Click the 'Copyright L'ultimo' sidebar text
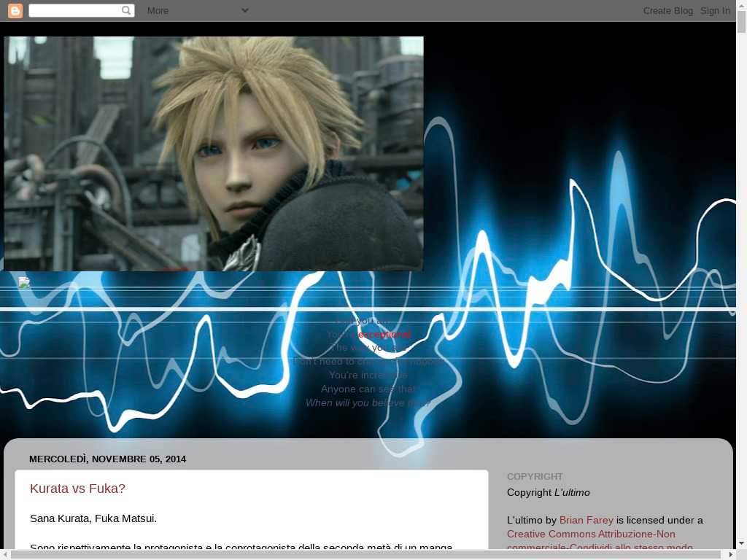The image size is (747, 560). pos(549,492)
